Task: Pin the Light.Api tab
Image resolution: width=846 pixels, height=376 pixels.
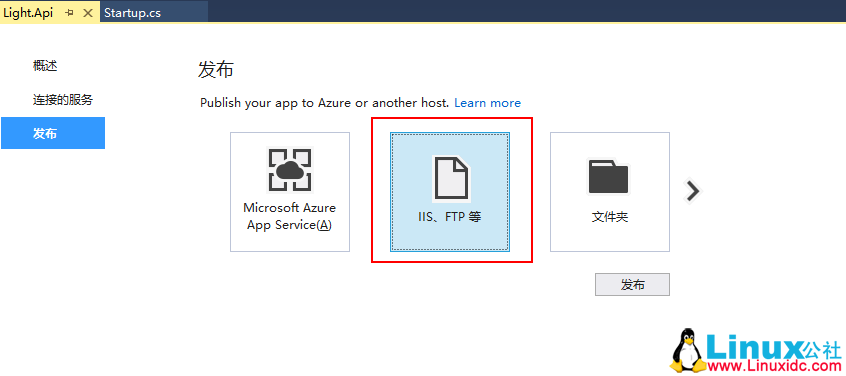Action: [x=69, y=13]
